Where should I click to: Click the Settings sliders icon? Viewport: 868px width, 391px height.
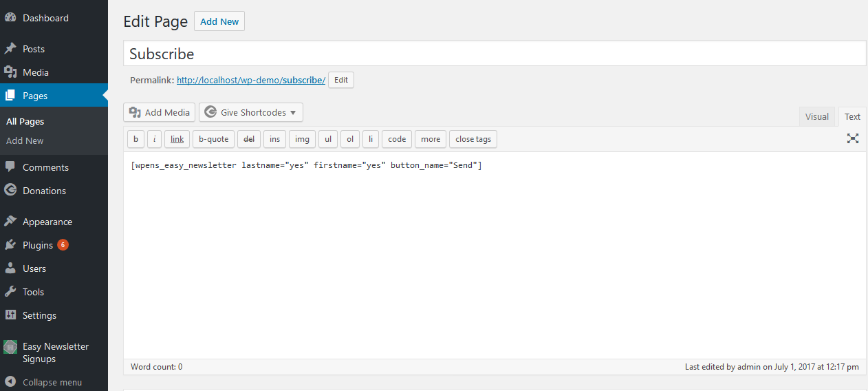pos(10,315)
